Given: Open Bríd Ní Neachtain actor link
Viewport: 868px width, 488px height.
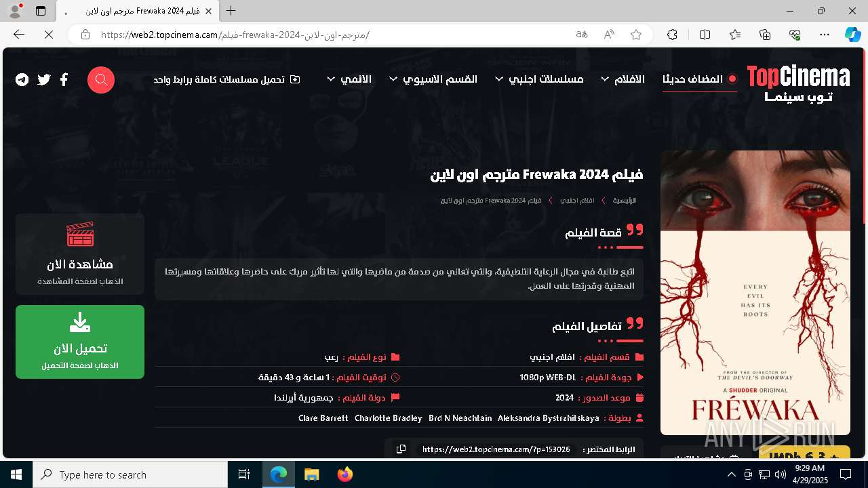Looking at the screenshot, I should click(x=460, y=418).
